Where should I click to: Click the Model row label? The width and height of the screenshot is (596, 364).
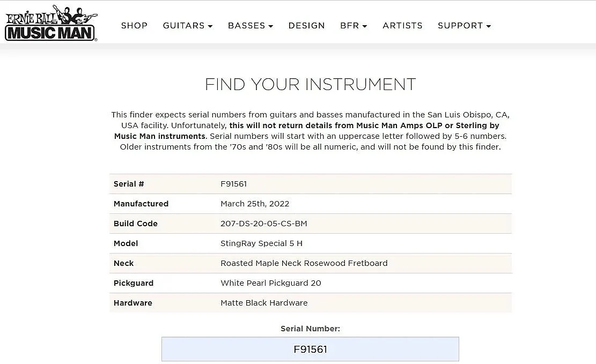click(x=126, y=243)
